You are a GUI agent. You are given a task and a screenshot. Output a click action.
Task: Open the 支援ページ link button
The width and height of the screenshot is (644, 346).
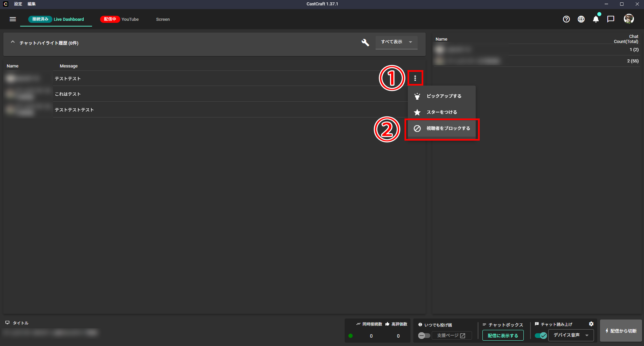(x=452, y=336)
